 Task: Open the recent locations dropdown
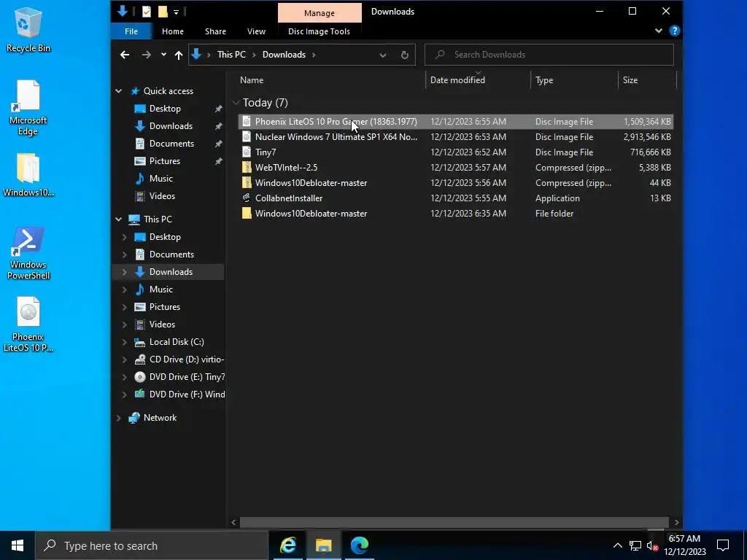point(163,55)
